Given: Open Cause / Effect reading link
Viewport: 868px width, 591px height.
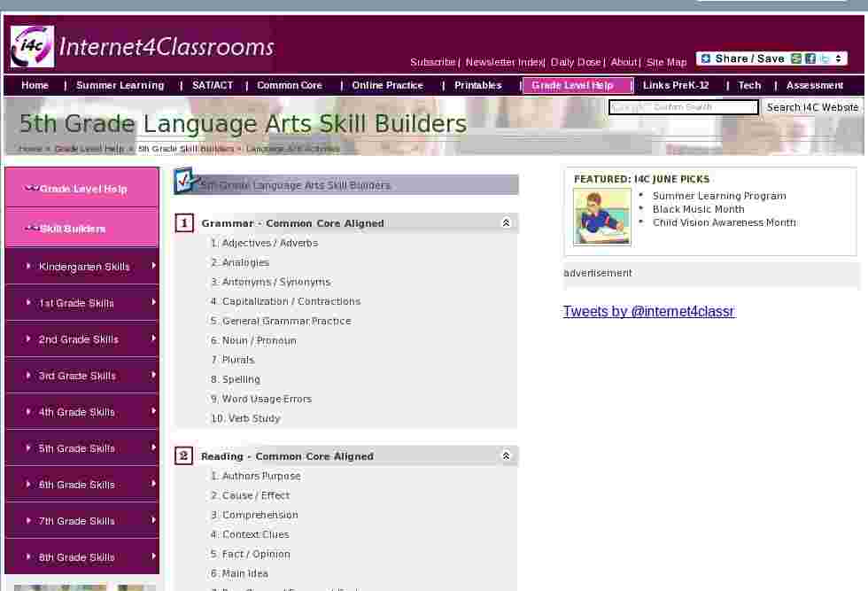Looking at the screenshot, I should [x=256, y=495].
